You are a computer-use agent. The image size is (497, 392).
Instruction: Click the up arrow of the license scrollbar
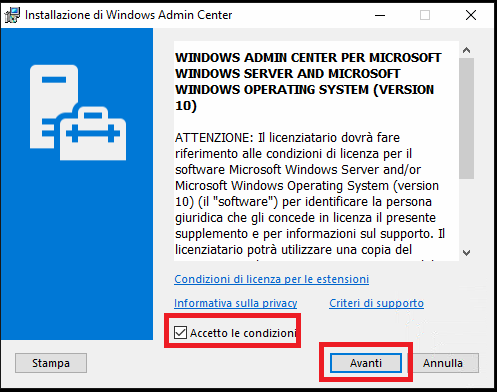(466, 50)
